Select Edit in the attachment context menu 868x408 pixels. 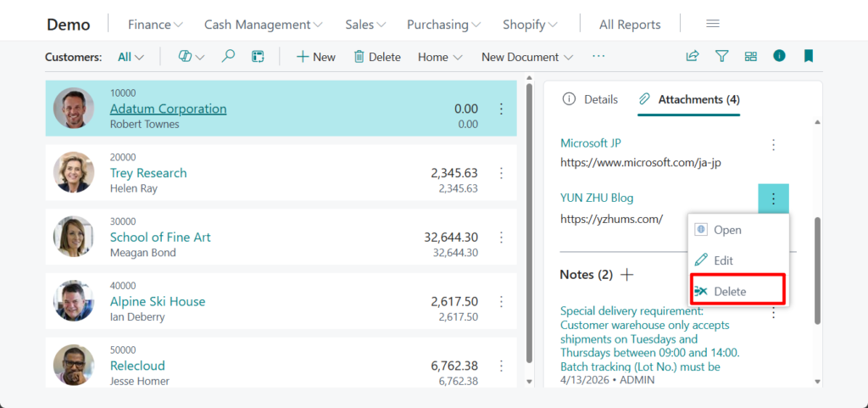click(723, 260)
